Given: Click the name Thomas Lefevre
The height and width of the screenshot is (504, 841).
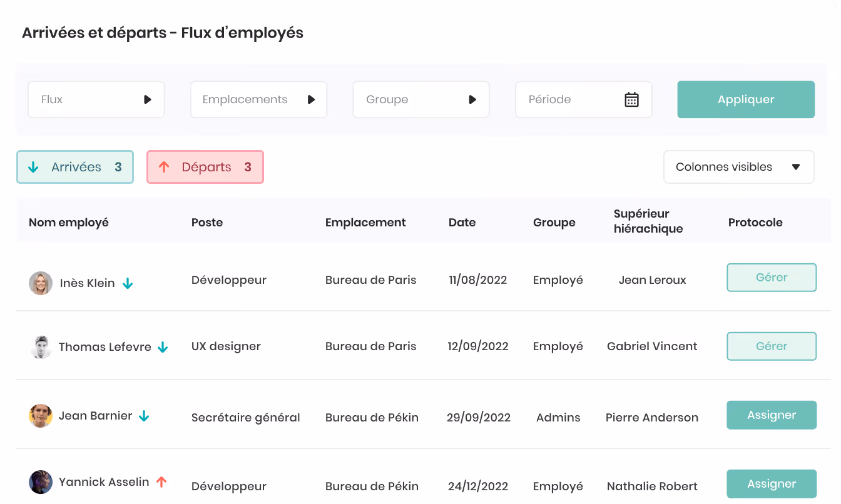Looking at the screenshot, I should click(x=105, y=347).
